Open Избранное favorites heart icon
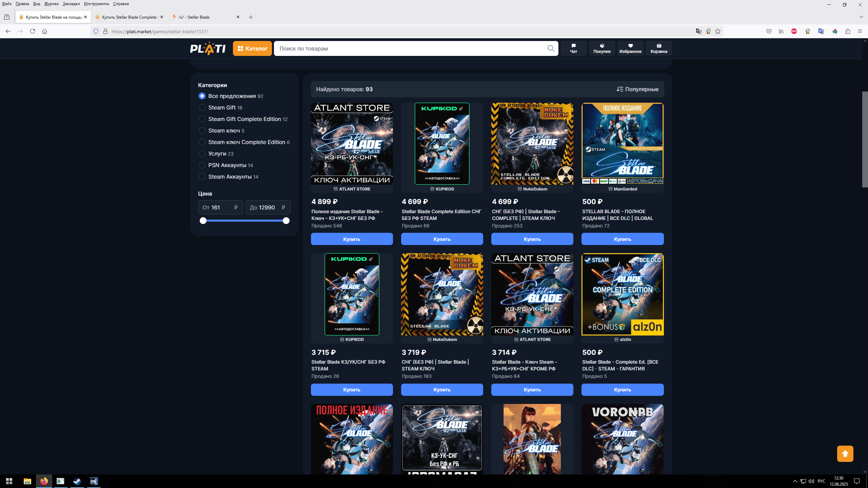The image size is (868, 488). (630, 48)
